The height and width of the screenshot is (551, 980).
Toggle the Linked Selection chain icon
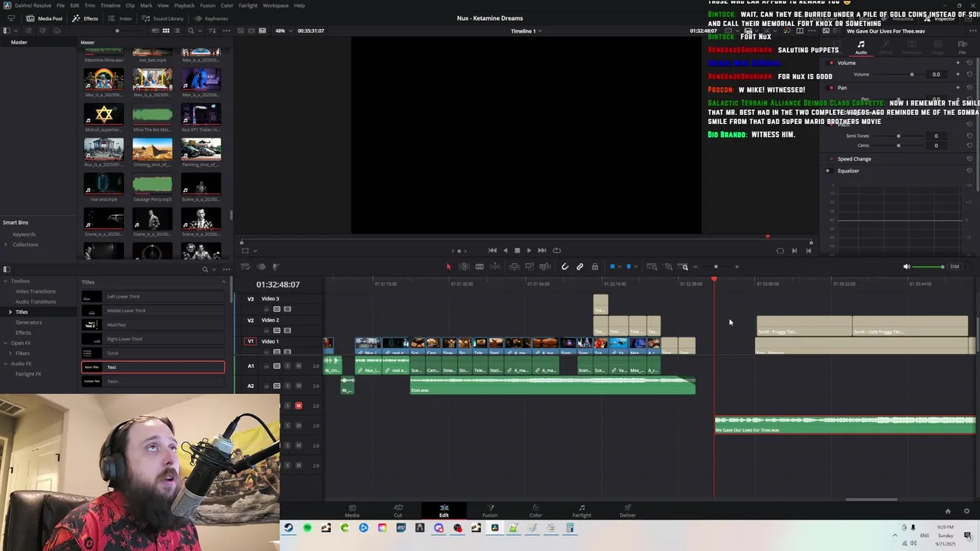coord(580,266)
